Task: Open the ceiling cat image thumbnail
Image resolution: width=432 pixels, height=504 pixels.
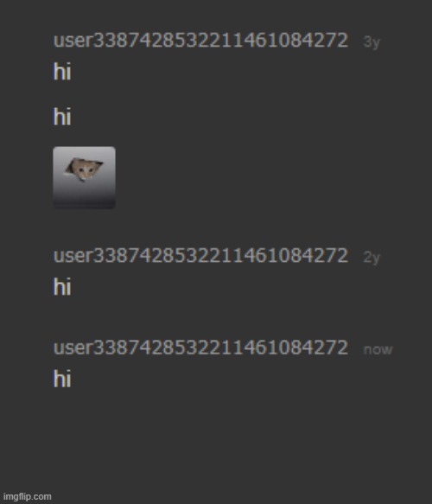Action: point(84,178)
